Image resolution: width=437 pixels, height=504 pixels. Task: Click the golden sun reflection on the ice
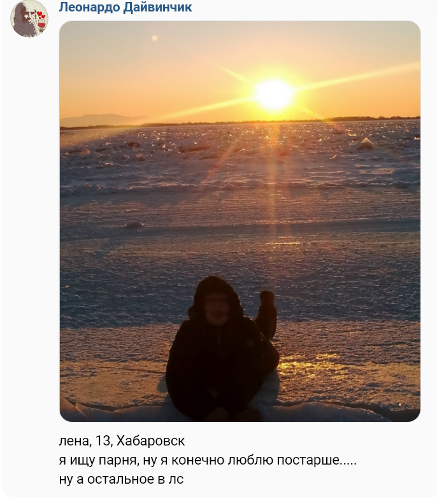coord(309,365)
